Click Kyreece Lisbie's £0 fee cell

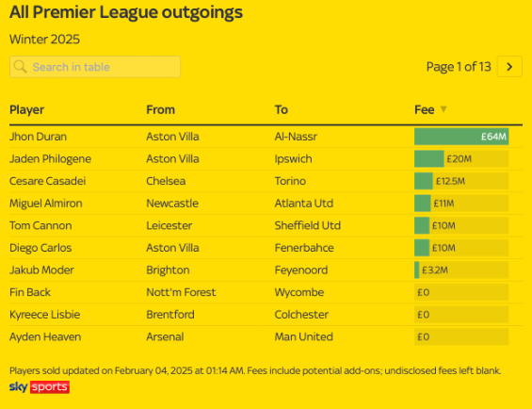point(461,315)
